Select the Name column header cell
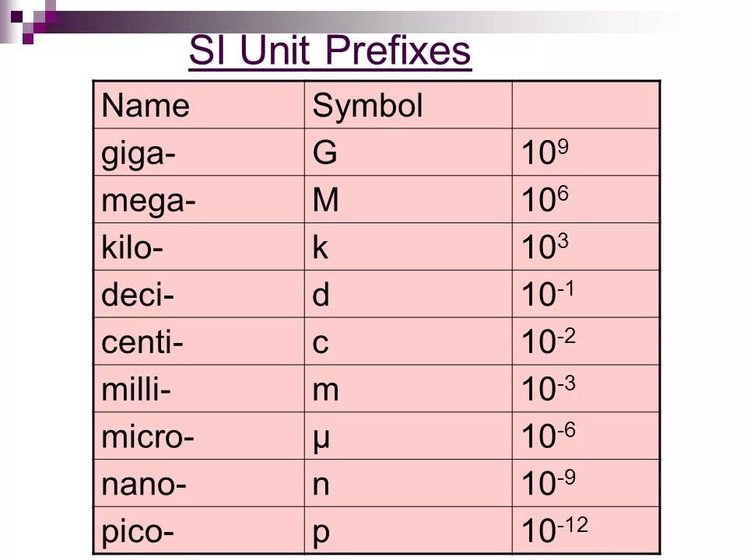Image resolution: width=747 pixels, height=560 pixels. coord(198,105)
